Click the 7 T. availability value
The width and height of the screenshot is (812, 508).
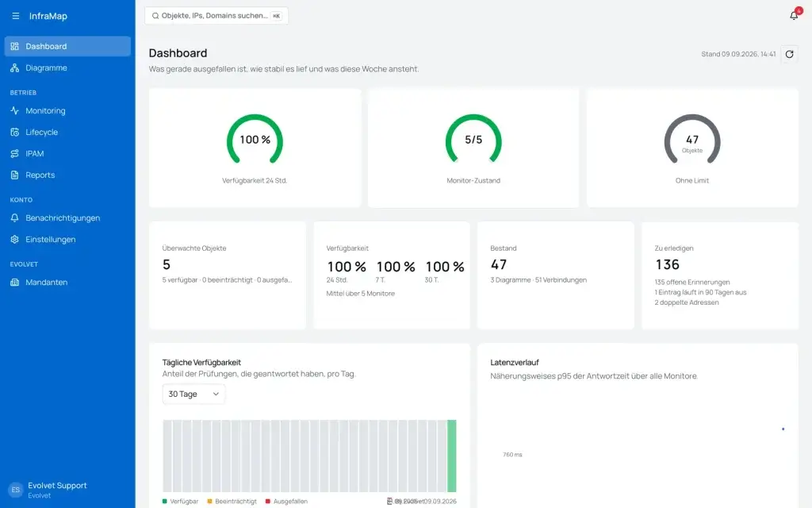tap(396, 267)
